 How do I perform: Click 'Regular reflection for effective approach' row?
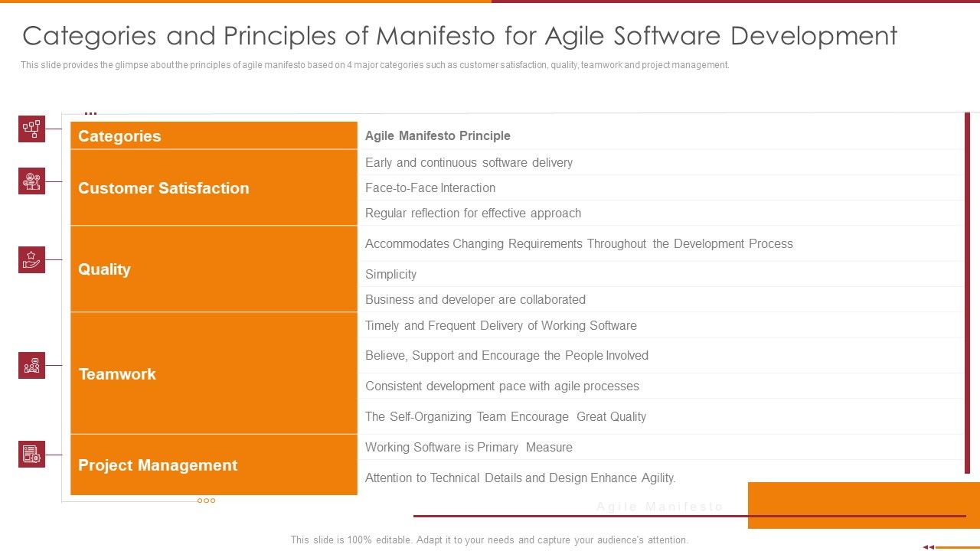(x=661, y=213)
